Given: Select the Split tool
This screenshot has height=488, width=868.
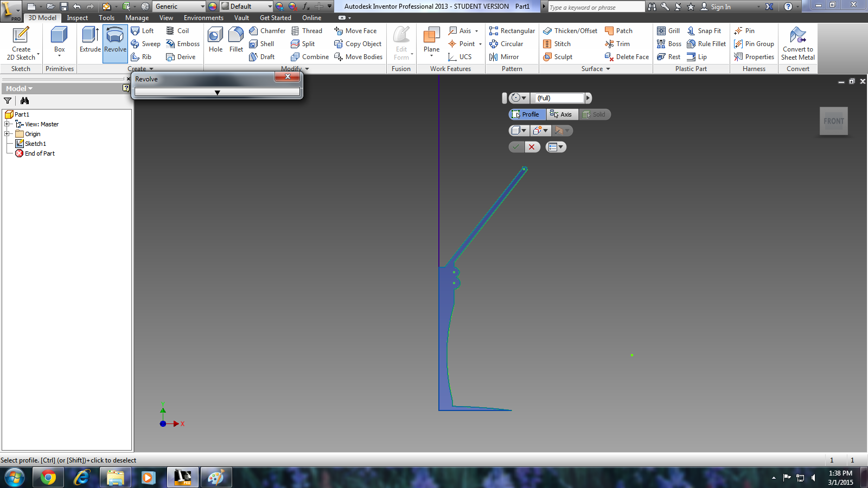Looking at the screenshot, I should click(303, 44).
